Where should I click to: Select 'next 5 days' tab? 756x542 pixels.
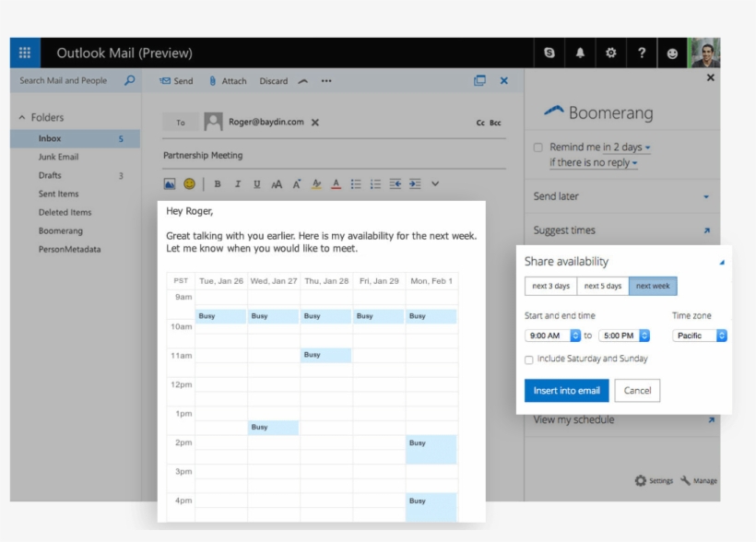click(x=603, y=286)
